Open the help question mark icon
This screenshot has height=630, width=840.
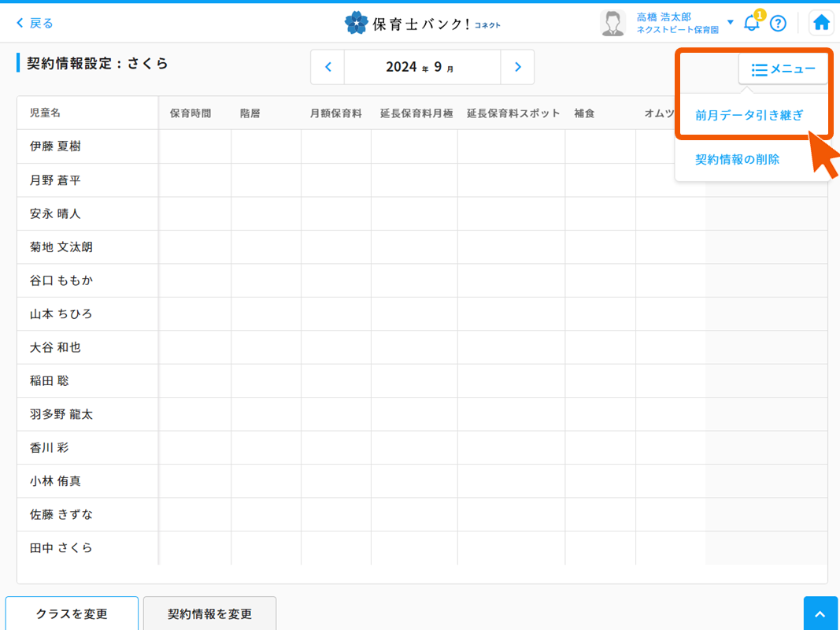tap(778, 23)
